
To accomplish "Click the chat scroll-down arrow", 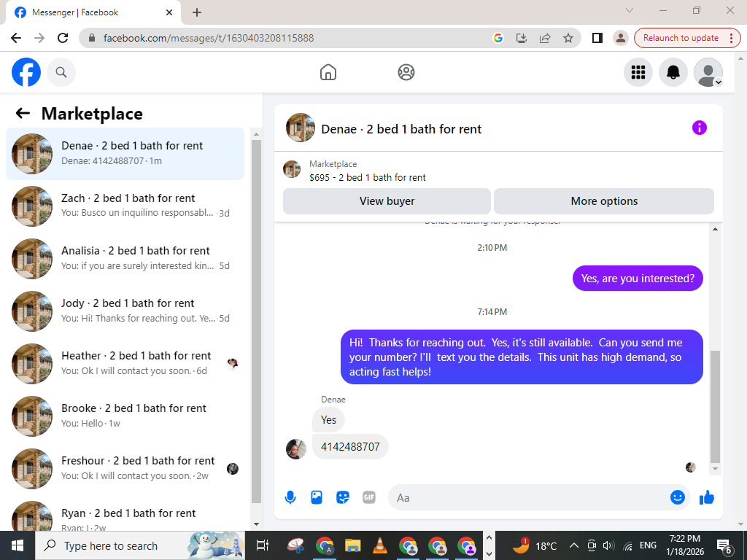I will [x=715, y=469].
